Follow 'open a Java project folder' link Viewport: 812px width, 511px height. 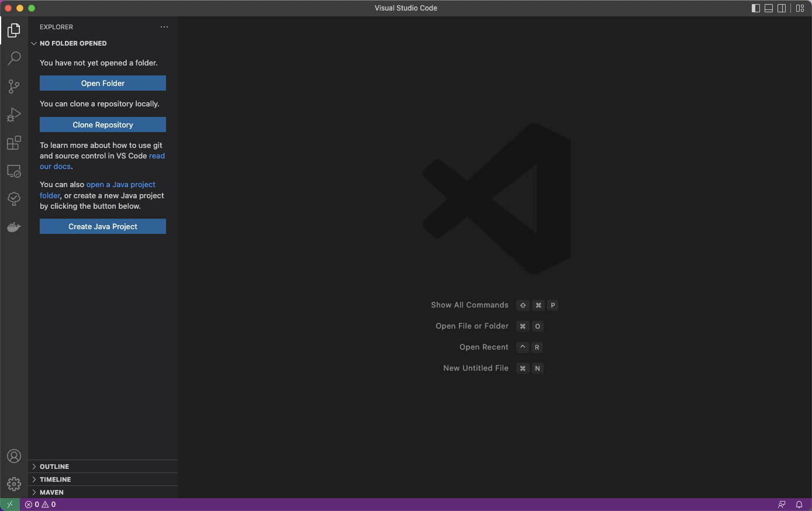tap(120, 185)
